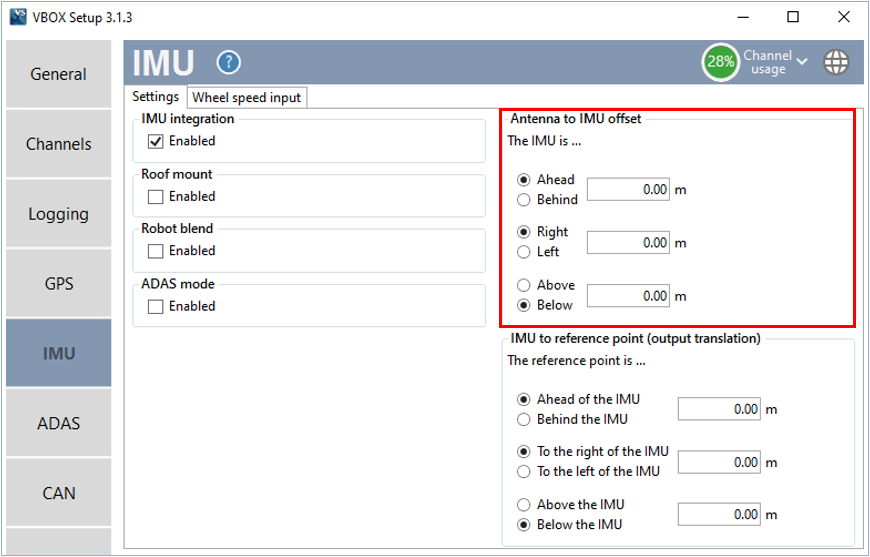Open the IMU help icon
The image size is (870, 557).
click(229, 62)
